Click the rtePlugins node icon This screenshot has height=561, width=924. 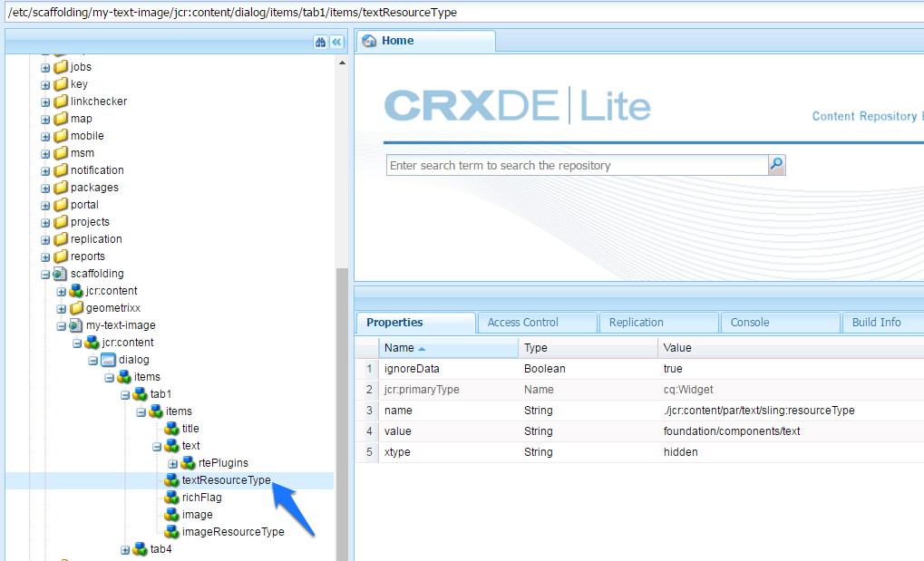[x=188, y=463]
